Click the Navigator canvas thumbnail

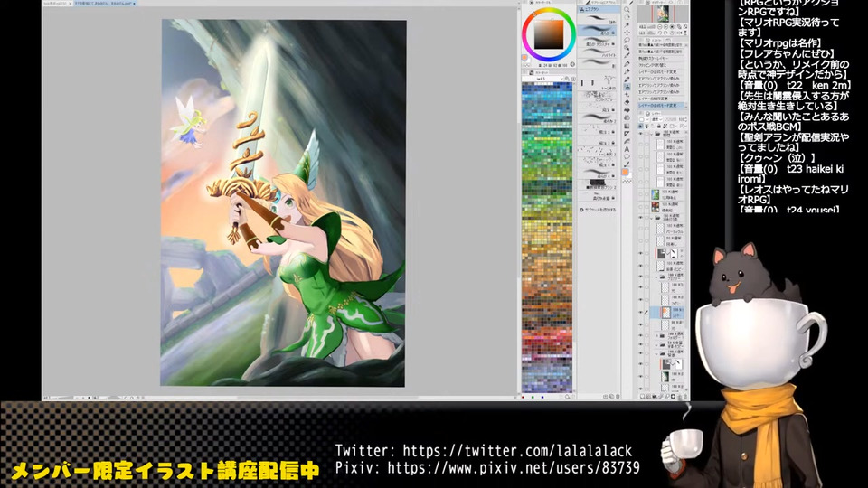click(663, 14)
